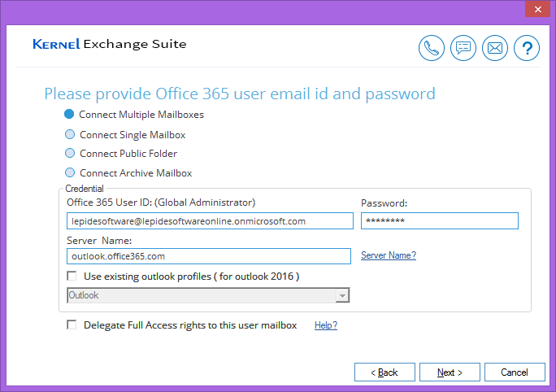Image resolution: width=556 pixels, height=392 pixels.
Task: Click the Kernel Exchange Suite logo
Action: coord(110,44)
